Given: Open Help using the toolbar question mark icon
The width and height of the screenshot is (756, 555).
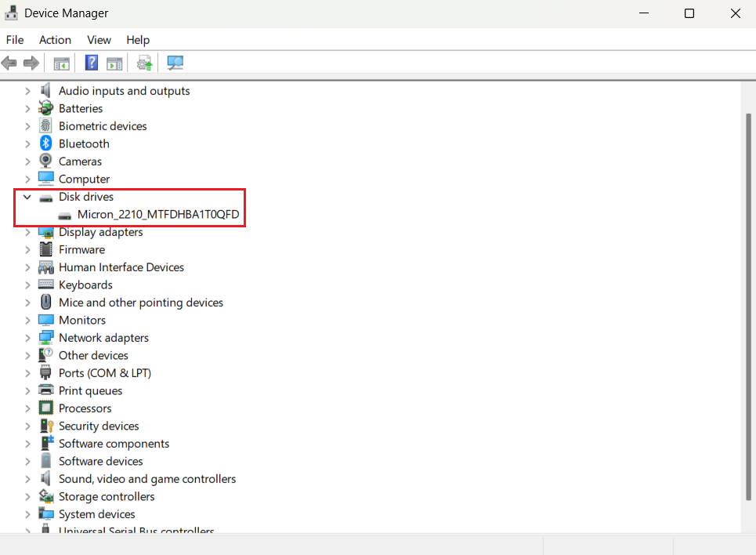Looking at the screenshot, I should click(x=92, y=63).
